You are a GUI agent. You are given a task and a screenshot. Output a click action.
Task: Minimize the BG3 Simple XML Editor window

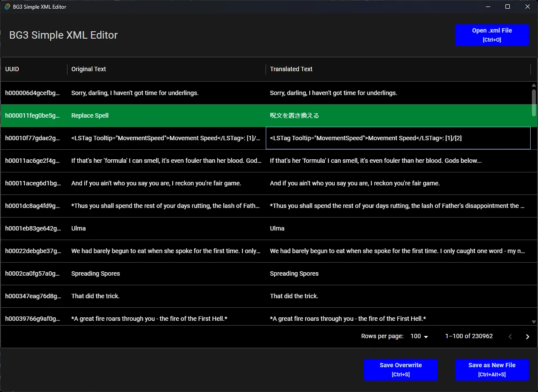point(488,7)
